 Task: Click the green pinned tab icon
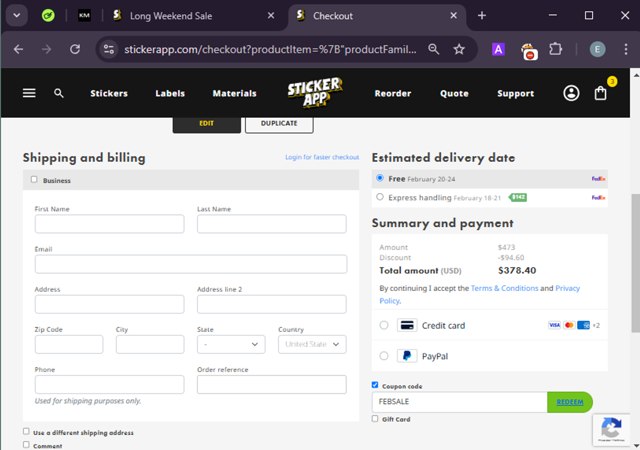(x=48, y=16)
